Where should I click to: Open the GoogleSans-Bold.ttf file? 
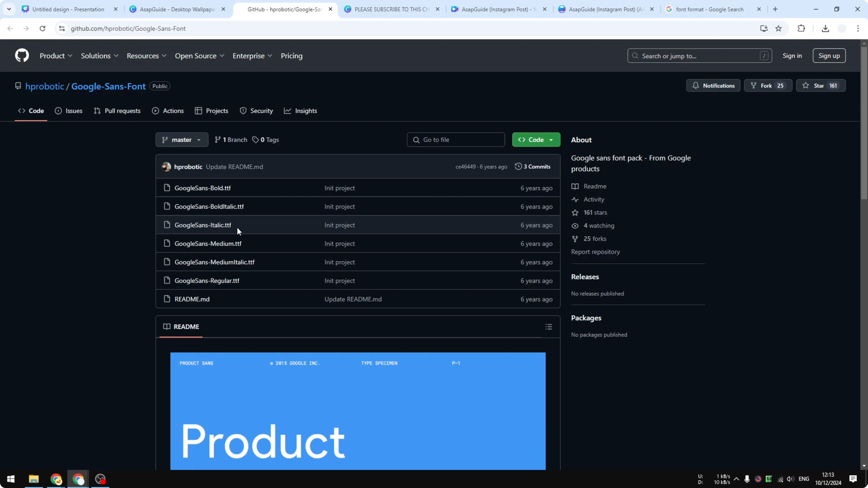(x=203, y=188)
